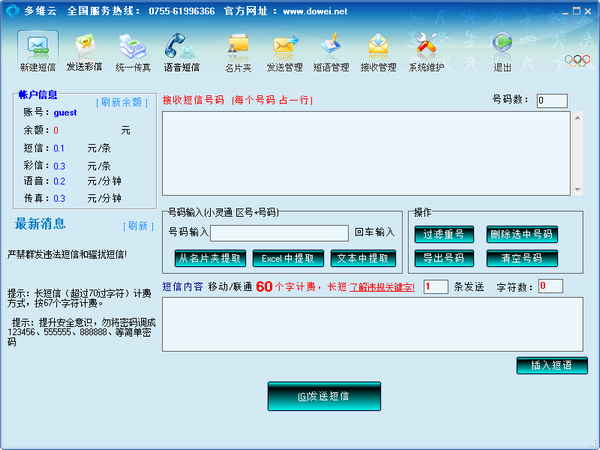Open the 新建短信 (New SMS) toolbar icon
600x450 pixels.
click(x=37, y=51)
